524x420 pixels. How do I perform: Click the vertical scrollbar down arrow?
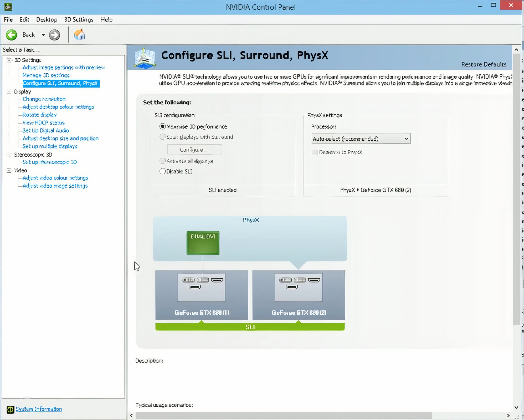pos(516,407)
